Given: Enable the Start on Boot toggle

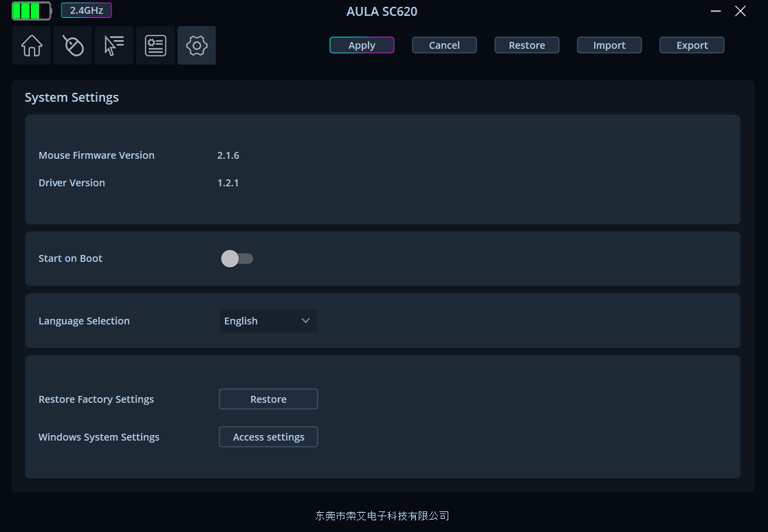Looking at the screenshot, I should [237, 258].
